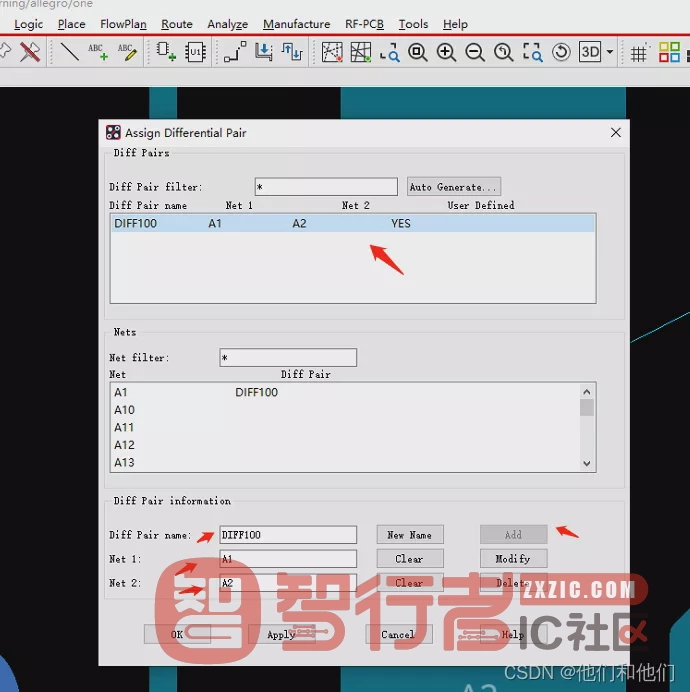690x692 pixels.
Task: Click the dialog Help button
Action: (x=513, y=634)
